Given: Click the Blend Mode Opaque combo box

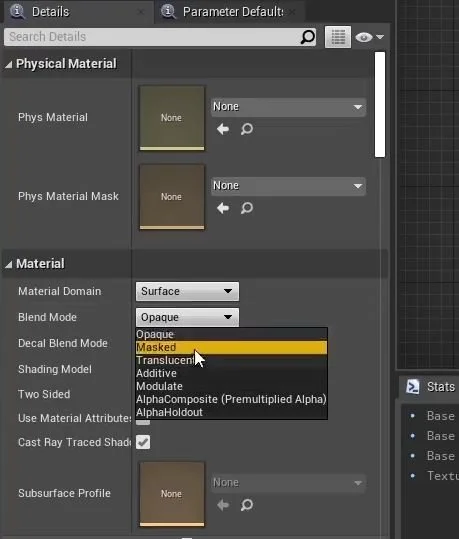Looking at the screenshot, I should click(x=187, y=317).
